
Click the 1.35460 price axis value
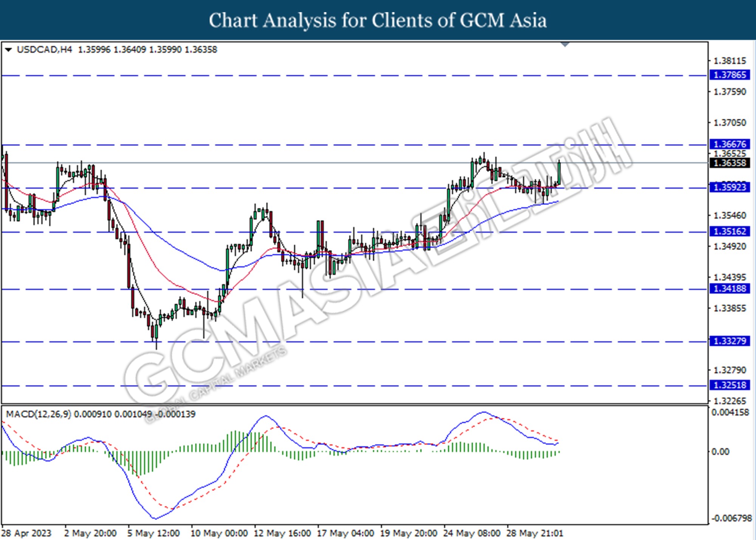(730, 215)
